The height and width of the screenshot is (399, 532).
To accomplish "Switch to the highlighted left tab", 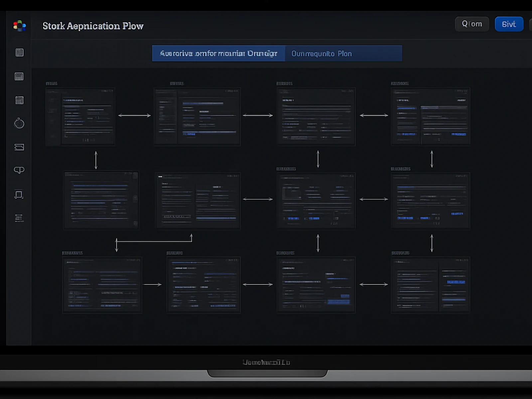I will (x=218, y=54).
